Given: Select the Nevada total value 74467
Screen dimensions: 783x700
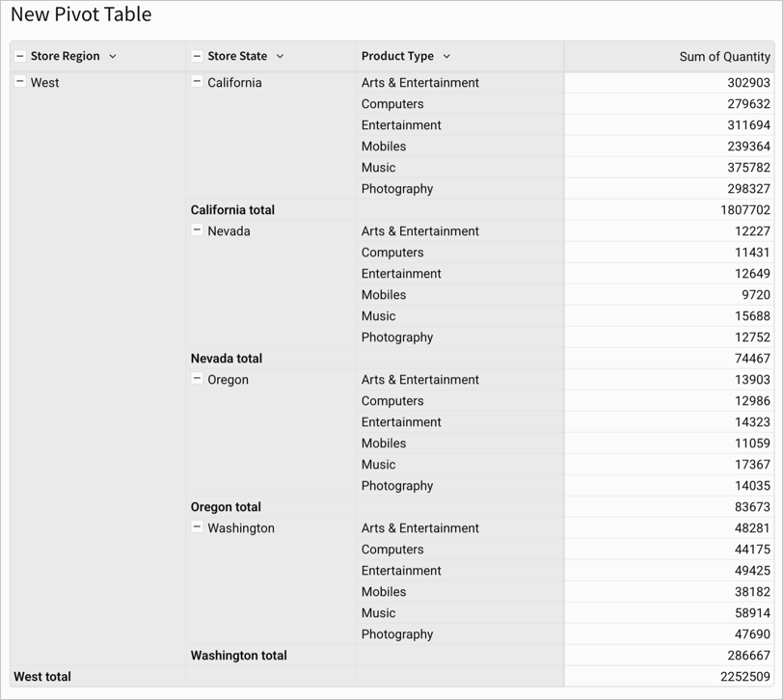Looking at the screenshot, I should pyautogui.click(x=751, y=358).
